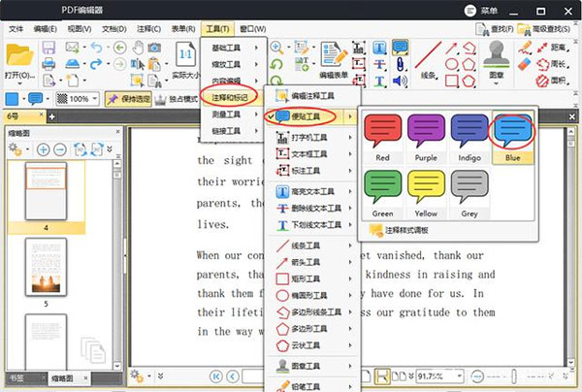
Task: Select the sound annotation speaker icon
Action: point(400,81)
